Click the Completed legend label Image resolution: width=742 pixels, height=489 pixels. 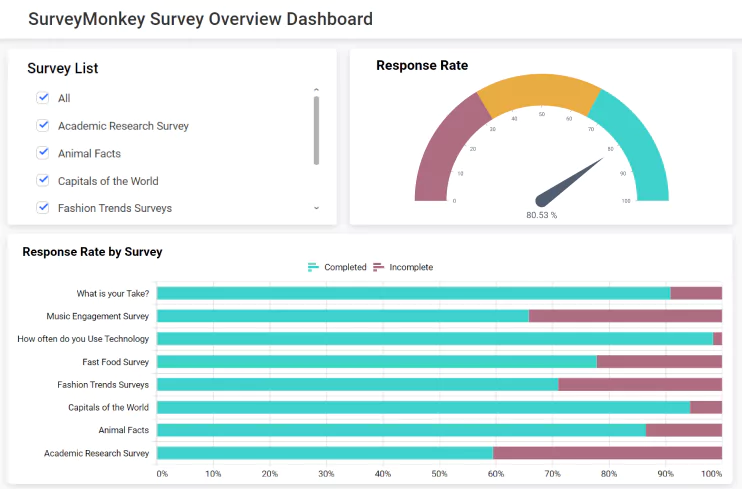[345, 267]
